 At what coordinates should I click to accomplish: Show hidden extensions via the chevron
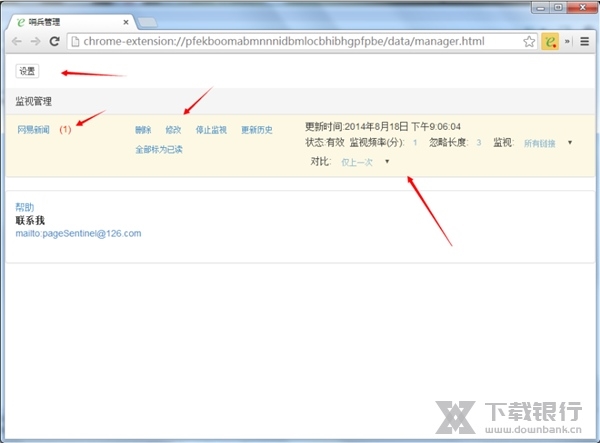coord(568,42)
